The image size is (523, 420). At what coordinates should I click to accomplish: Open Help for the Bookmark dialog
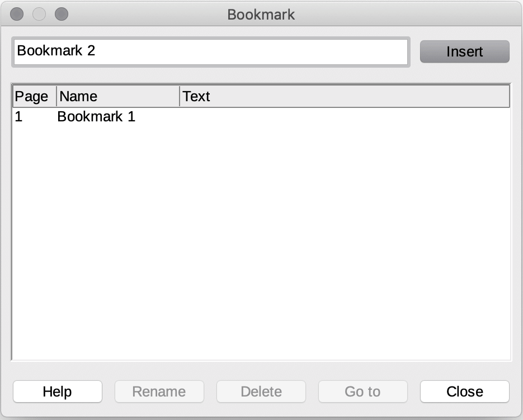point(57,391)
